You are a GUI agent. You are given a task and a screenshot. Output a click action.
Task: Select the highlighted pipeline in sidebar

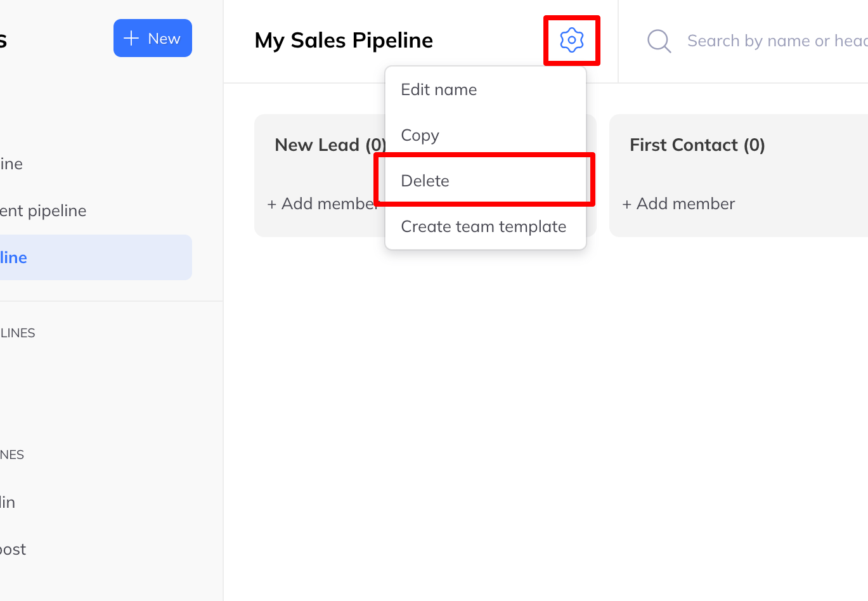point(96,257)
